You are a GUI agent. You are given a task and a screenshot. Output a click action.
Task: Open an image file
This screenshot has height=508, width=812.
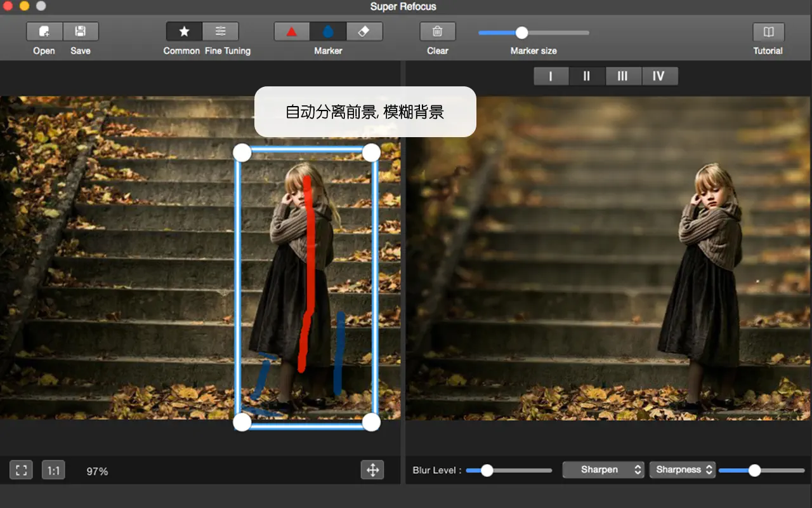click(43, 31)
